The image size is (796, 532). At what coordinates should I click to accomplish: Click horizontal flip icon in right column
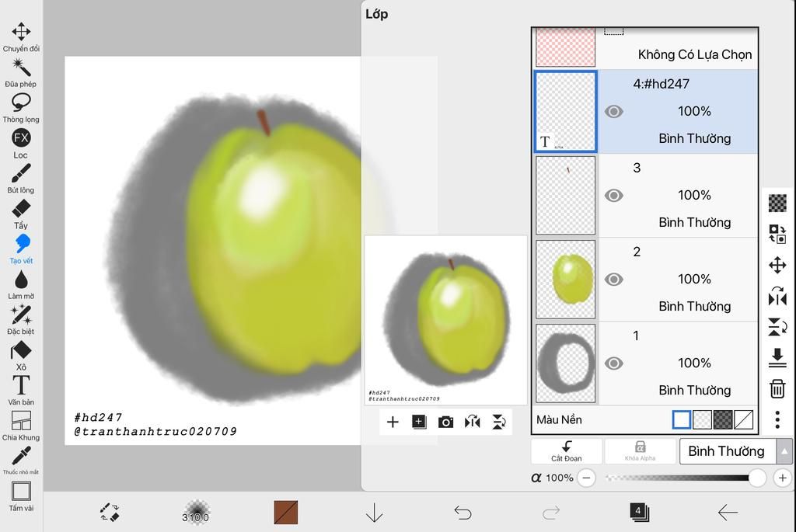coord(777,296)
